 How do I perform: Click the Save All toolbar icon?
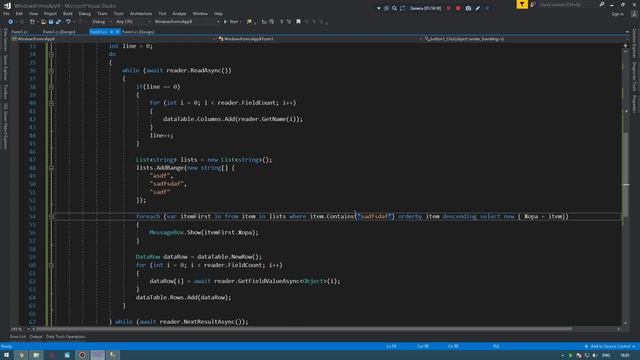click(58, 22)
